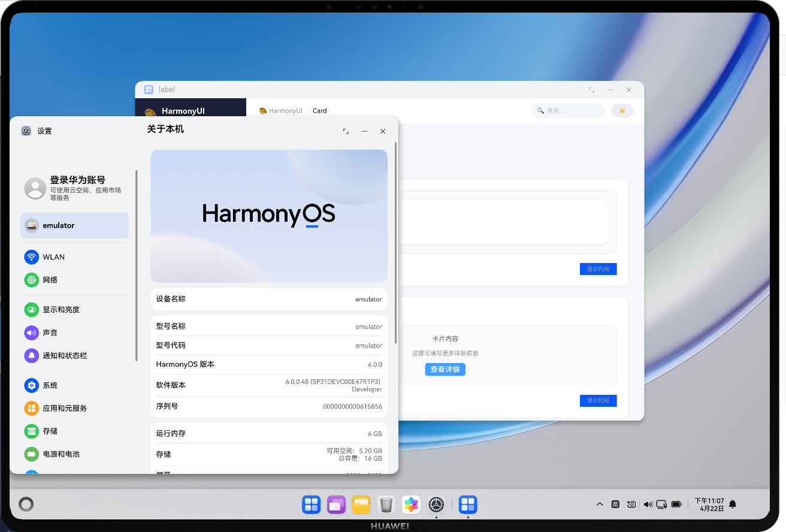Click the 序列号 row
This screenshot has width=786, height=532.
269,406
